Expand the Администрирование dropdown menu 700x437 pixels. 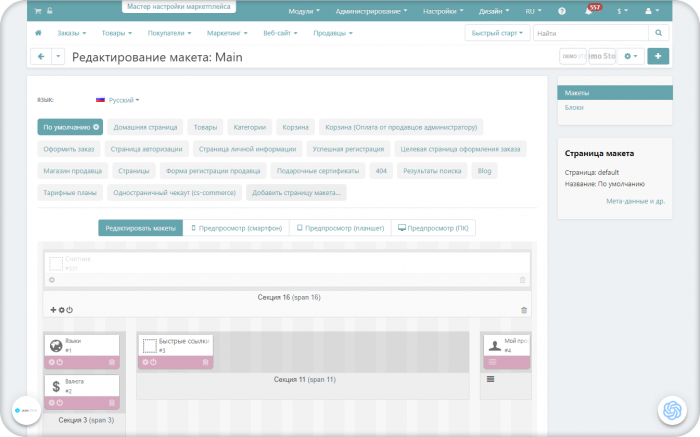click(x=371, y=11)
